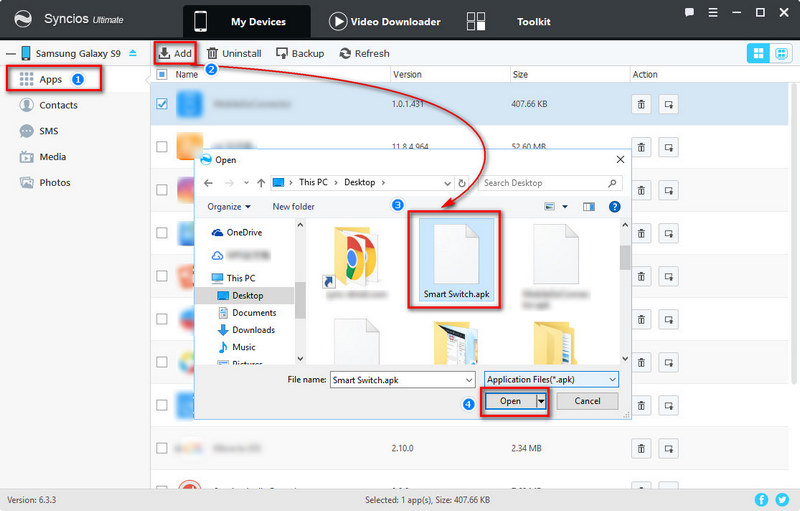Open the view options dropdown arrow

(x=565, y=207)
